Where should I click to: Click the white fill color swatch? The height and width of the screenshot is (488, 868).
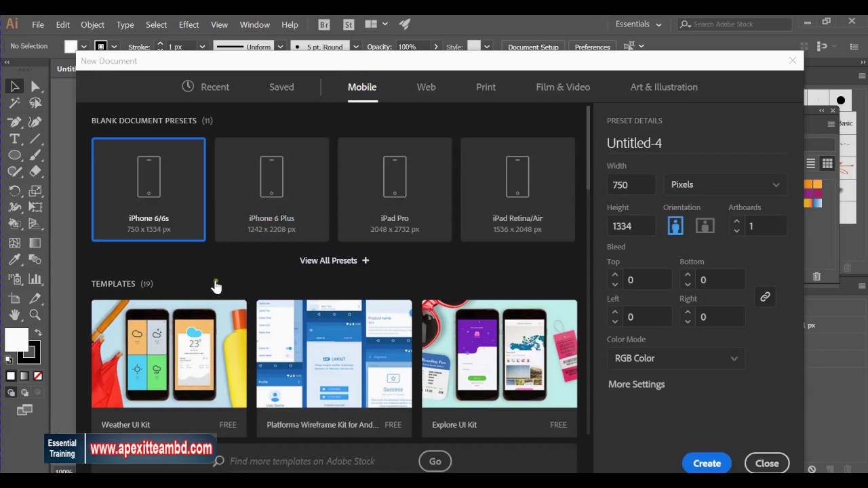[16, 340]
